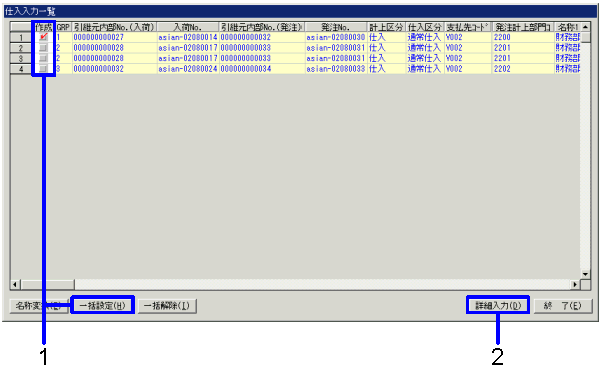This screenshot has height=374, width=601.
Task: Select GRP cell 3 in row 4
Action: point(63,69)
